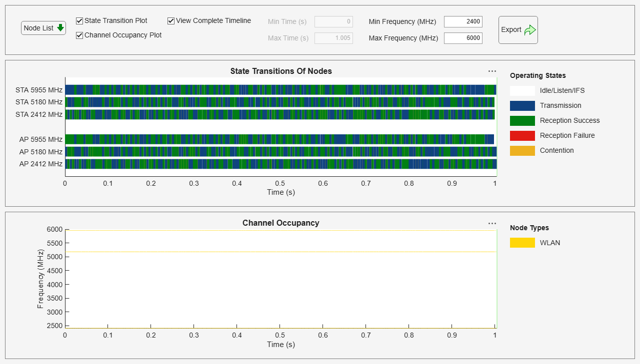Viewport: 640px width, 364px height.
Task: Edit the Max Frequency field value 6000
Action: tap(463, 38)
